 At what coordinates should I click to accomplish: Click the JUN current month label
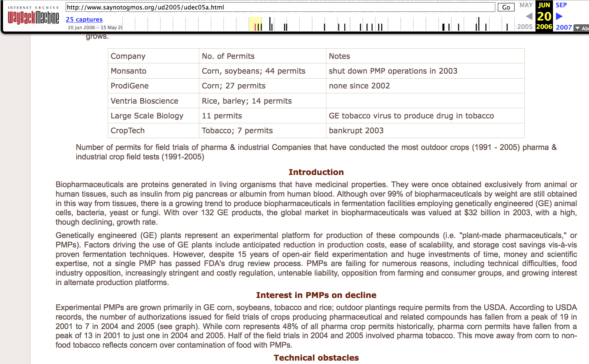click(x=544, y=5)
